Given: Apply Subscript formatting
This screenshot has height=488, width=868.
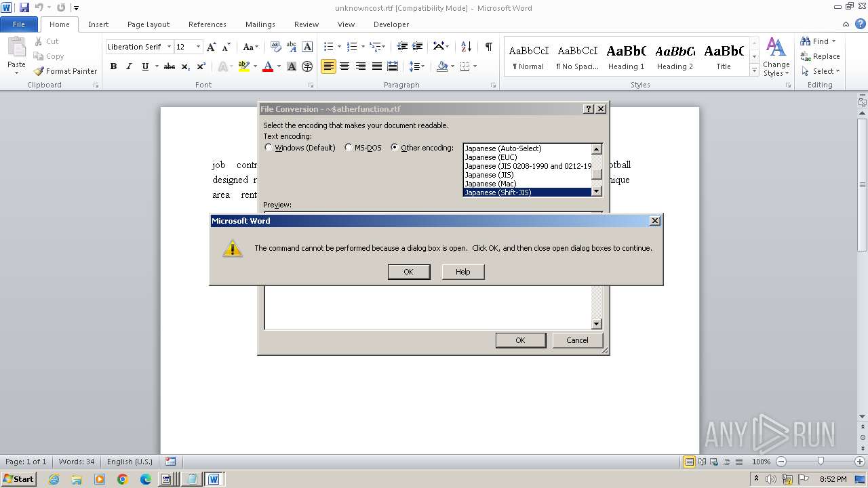Looking at the screenshot, I should pyautogui.click(x=186, y=66).
